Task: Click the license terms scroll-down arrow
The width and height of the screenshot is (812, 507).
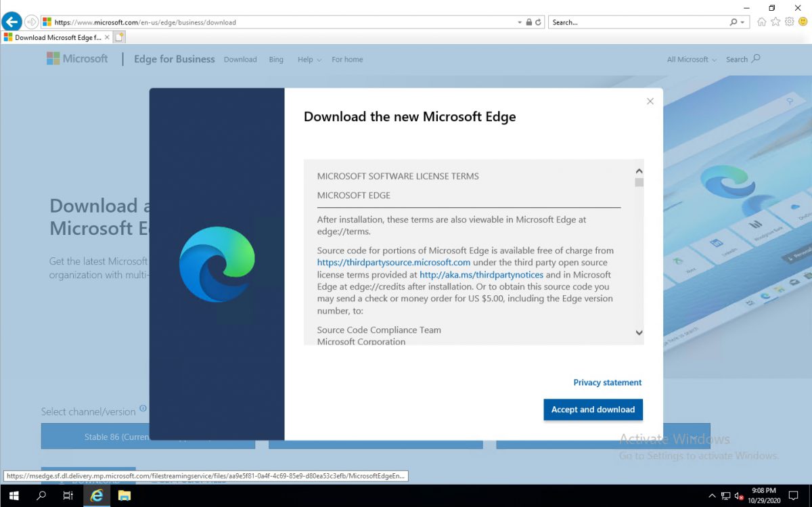Action: click(639, 332)
